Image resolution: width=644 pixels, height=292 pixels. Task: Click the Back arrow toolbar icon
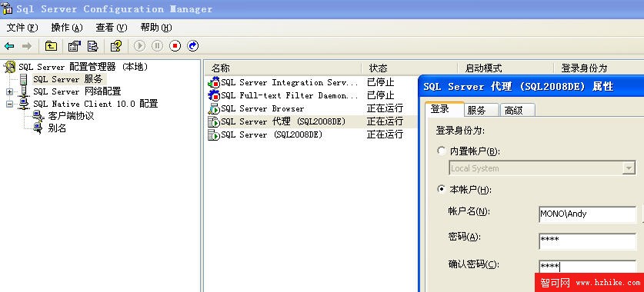click(x=9, y=46)
